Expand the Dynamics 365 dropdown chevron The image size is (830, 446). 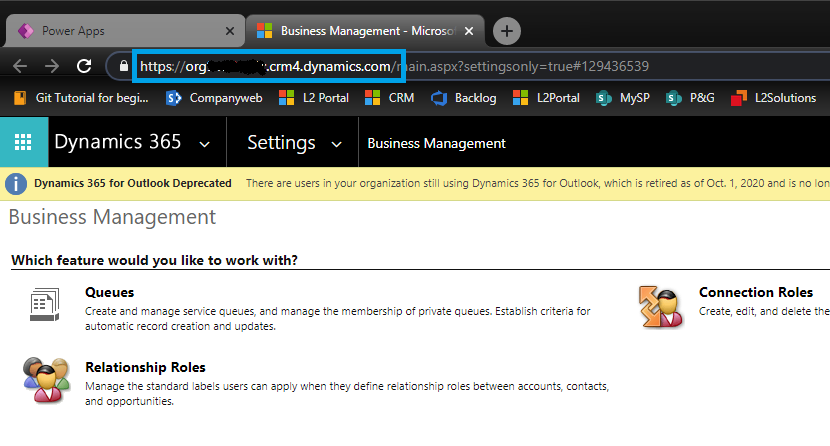coord(205,144)
